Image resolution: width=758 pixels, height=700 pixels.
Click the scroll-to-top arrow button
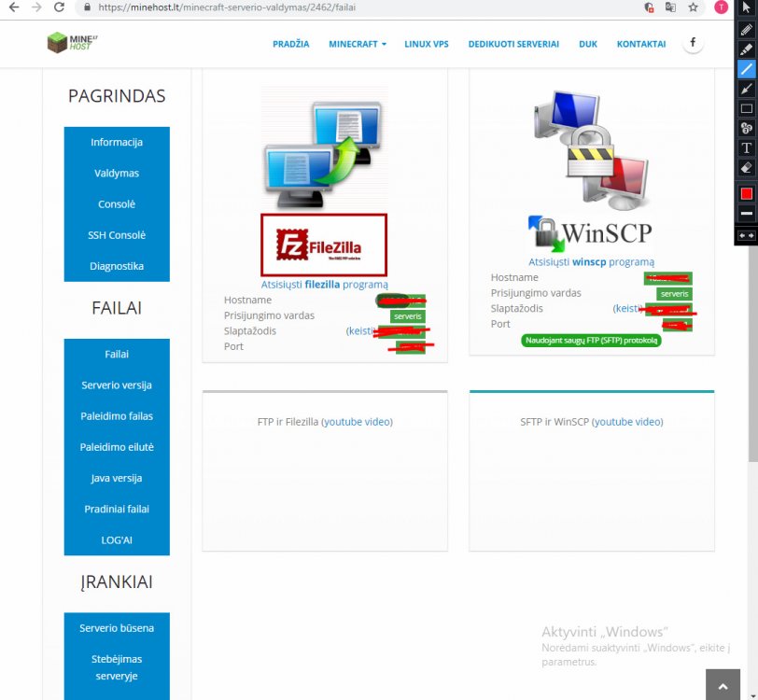723,685
